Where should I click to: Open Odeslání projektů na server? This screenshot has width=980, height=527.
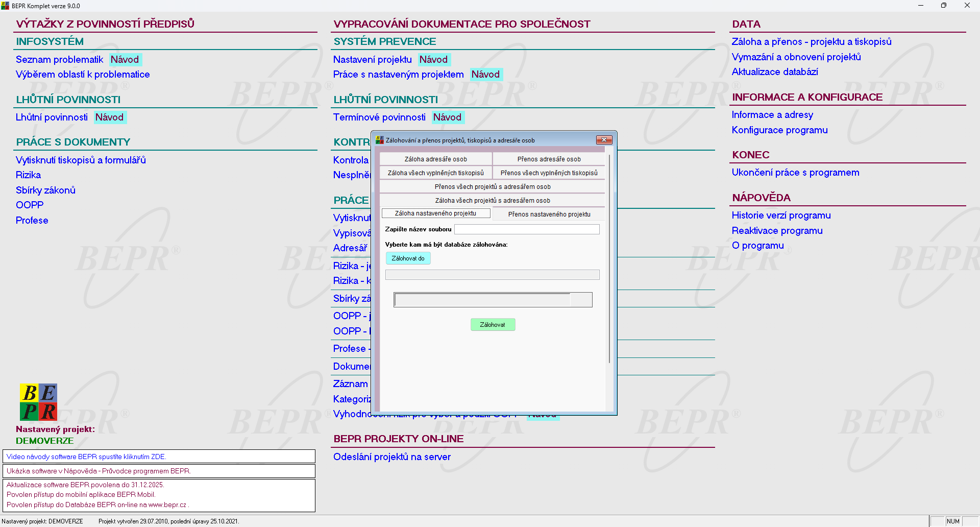(x=392, y=457)
